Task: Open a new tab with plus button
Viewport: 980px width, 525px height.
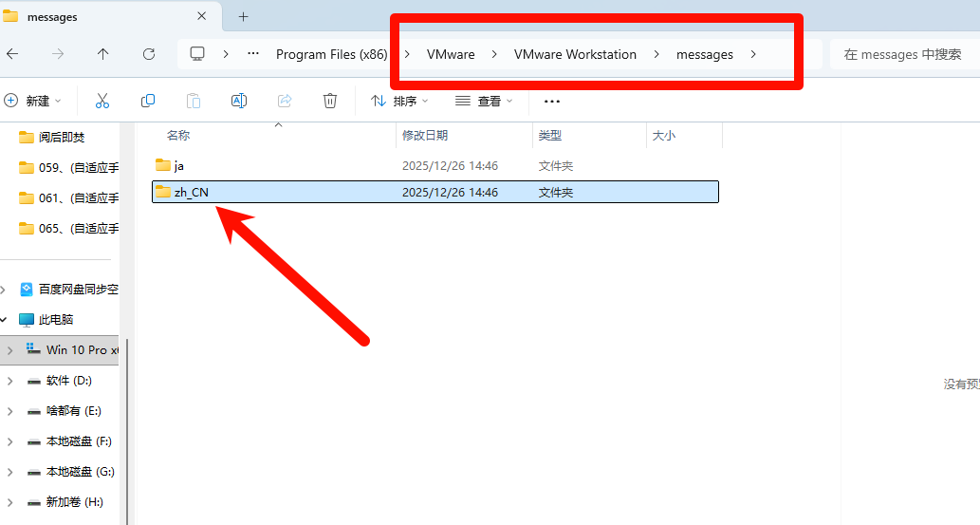Action: tap(243, 17)
